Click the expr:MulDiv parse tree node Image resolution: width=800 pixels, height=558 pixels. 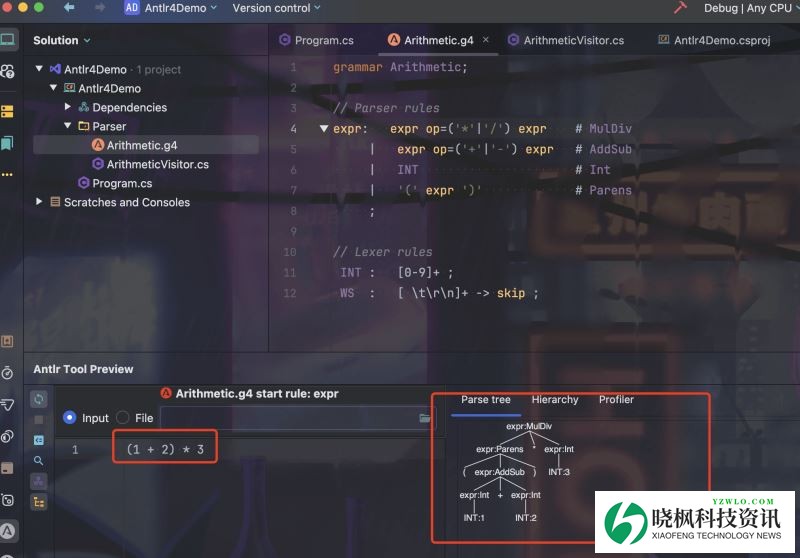coord(529,426)
